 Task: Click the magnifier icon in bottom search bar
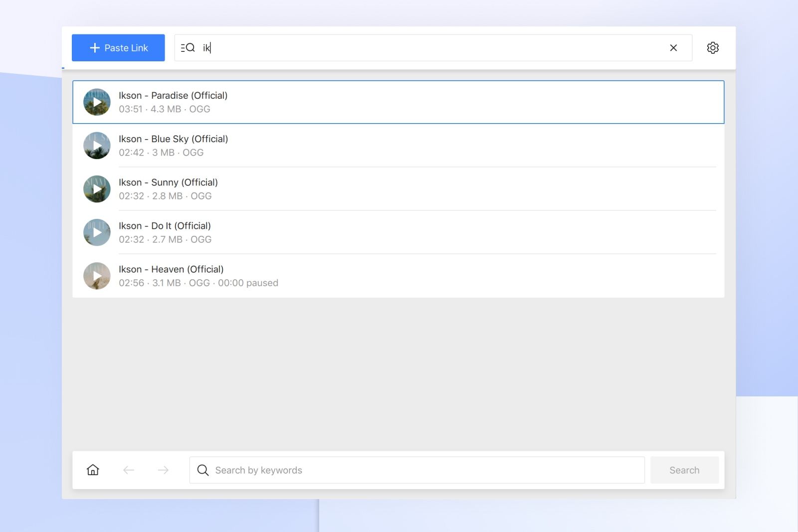203,470
